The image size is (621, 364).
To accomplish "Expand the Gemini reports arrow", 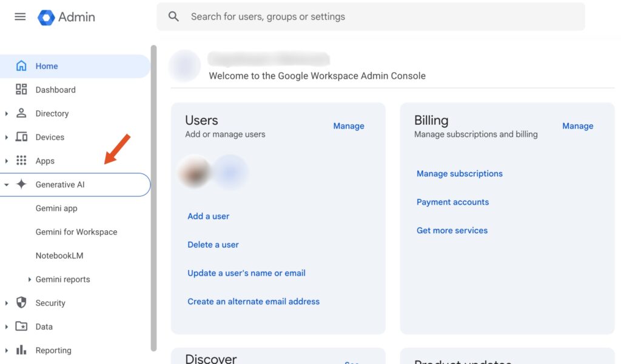I will [x=29, y=279].
